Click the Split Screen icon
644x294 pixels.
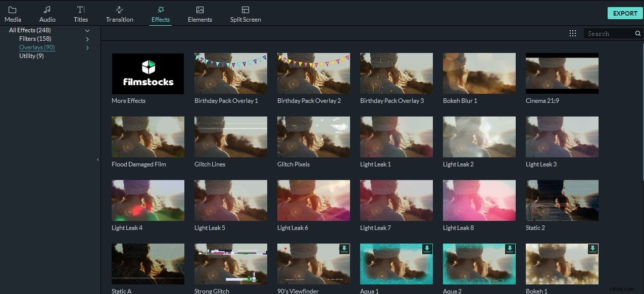click(245, 13)
